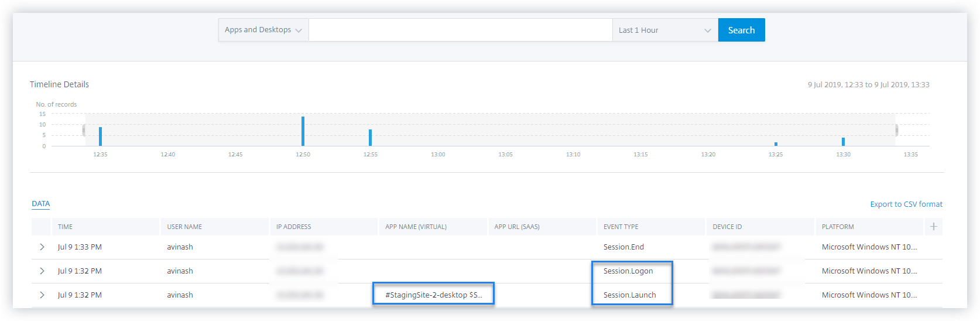Click the left timeline range handle

pyautogui.click(x=84, y=130)
